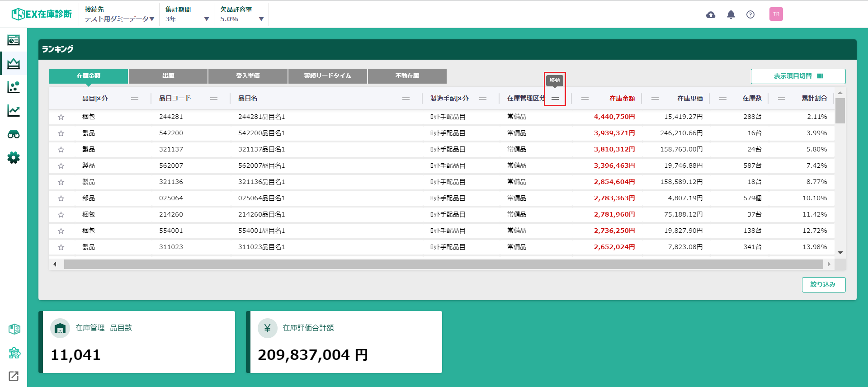Expand the 集計期間 period dropdown

pyautogui.click(x=187, y=19)
